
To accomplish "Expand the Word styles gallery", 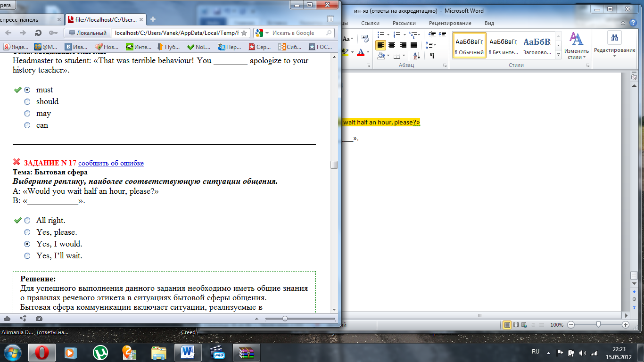I will pos(559,55).
